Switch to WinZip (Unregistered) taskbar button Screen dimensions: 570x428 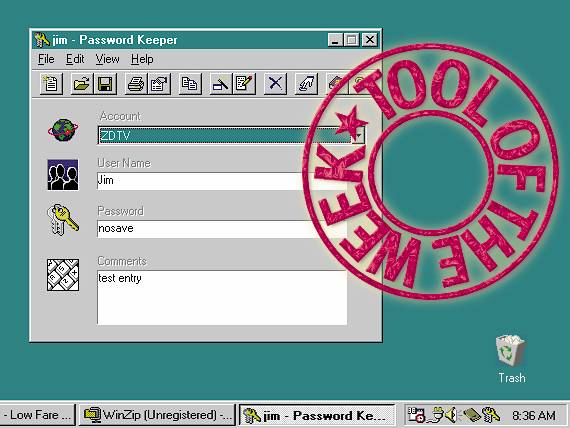pyautogui.click(x=157, y=415)
